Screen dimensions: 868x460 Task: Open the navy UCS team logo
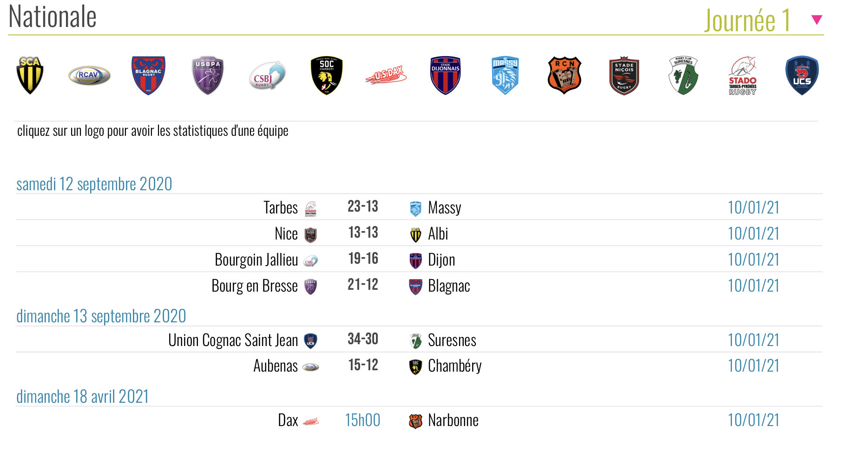click(802, 75)
